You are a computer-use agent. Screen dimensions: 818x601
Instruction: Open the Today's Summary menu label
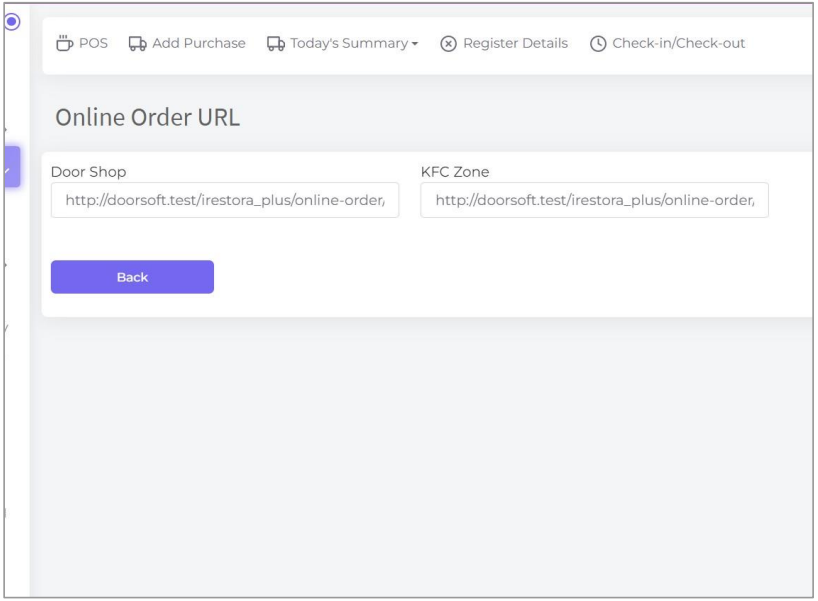click(348, 44)
